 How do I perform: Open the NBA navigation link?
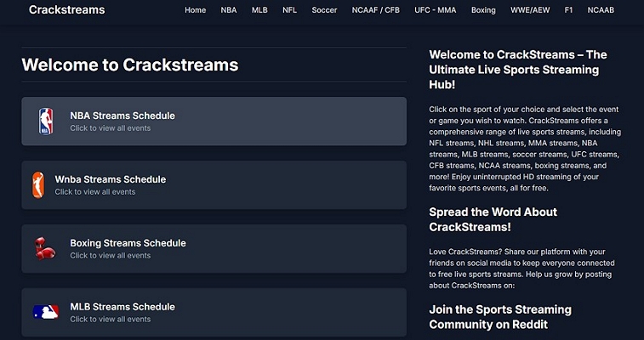click(x=229, y=10)
